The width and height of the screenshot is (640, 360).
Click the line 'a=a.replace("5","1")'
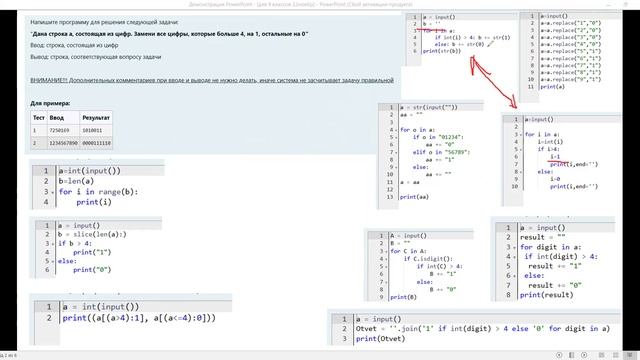[x=571, y=51]
